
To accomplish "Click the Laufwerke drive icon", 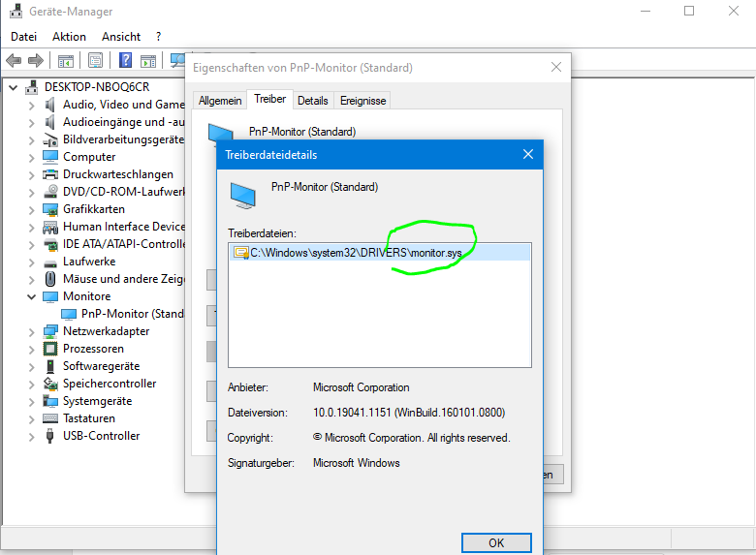I will click(50, 263).
